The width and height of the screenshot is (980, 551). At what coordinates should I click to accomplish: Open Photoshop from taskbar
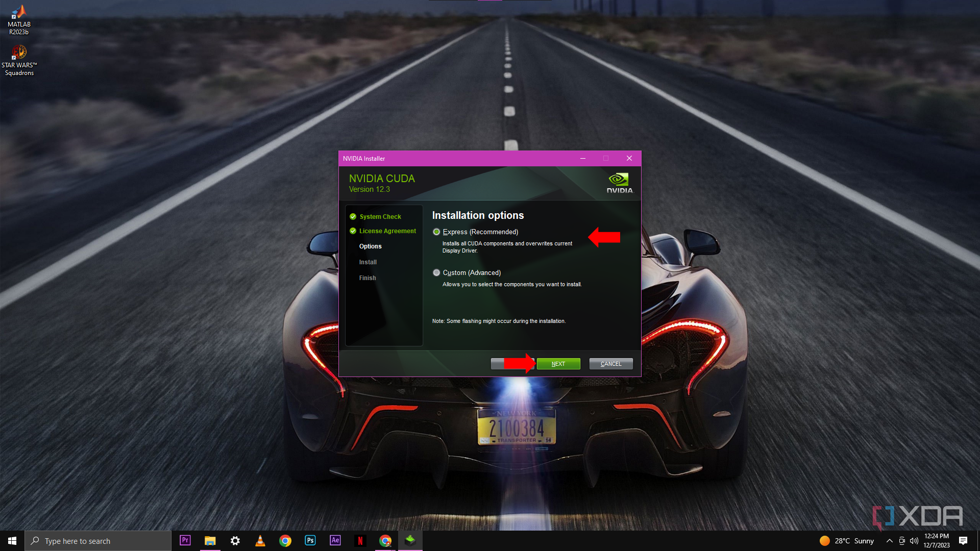pyautogui.click(x=310, y=541)
